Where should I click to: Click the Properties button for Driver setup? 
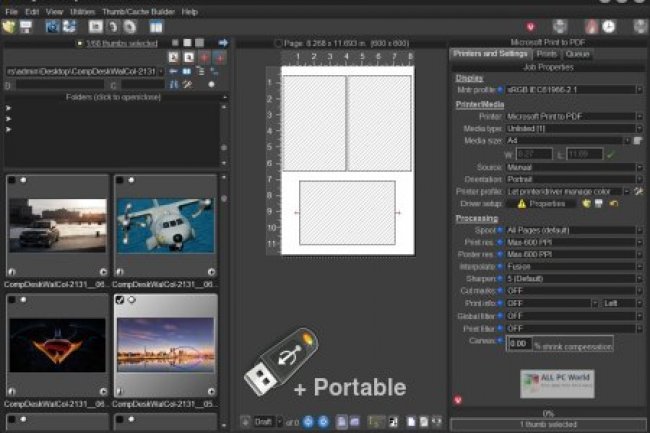pos(547,203)
